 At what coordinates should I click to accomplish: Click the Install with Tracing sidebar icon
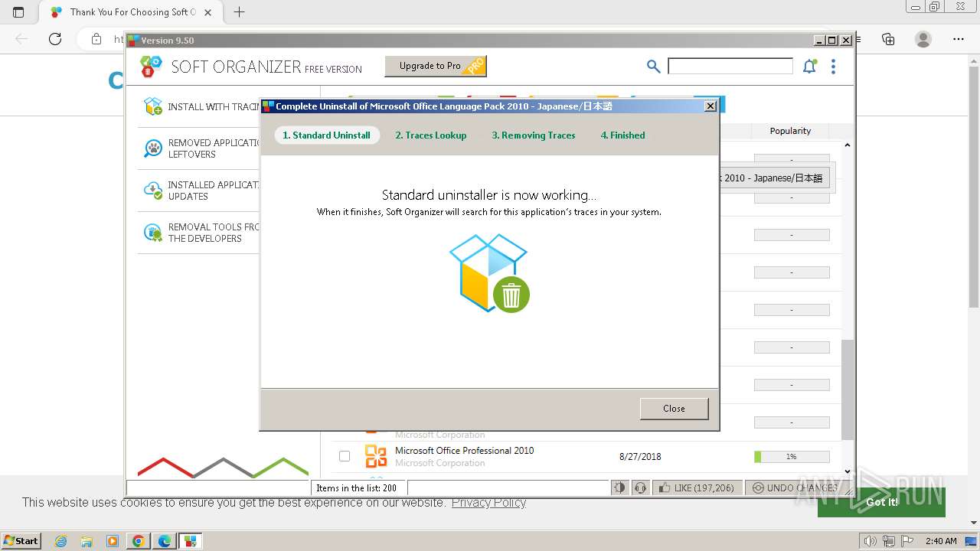[153, 106]
